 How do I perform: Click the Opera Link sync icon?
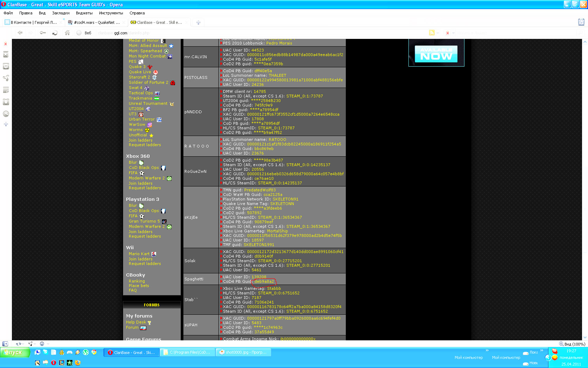19,344
